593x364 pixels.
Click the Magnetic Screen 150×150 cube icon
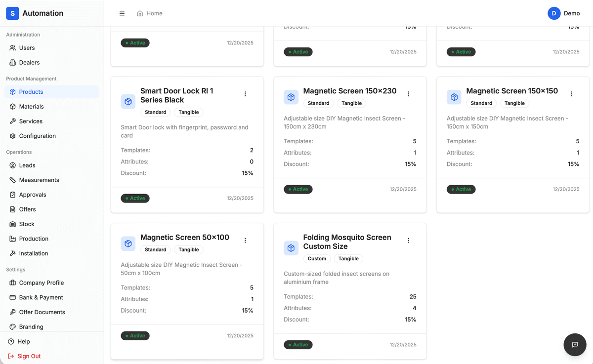[x=454, y=97]
